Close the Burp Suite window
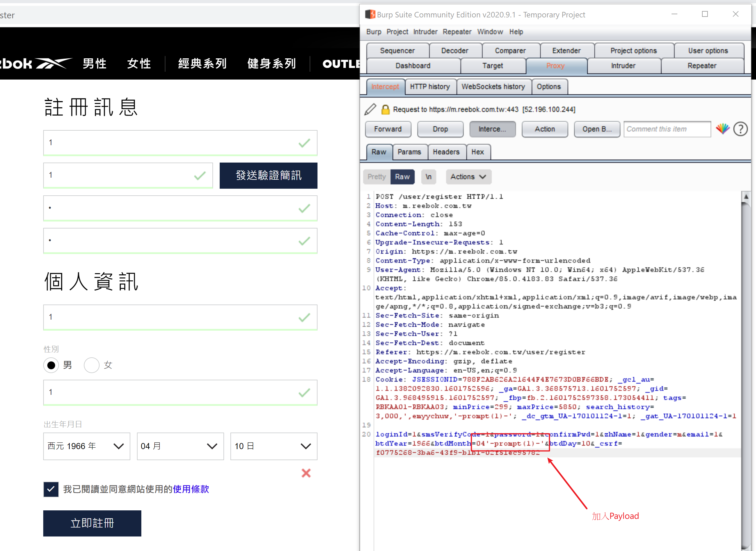756x551 pixels. click(x=735, y=14)
